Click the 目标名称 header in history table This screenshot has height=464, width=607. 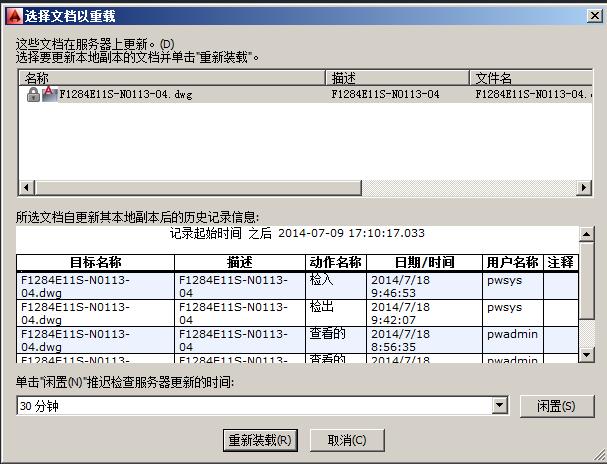click(x=96, y=262)
